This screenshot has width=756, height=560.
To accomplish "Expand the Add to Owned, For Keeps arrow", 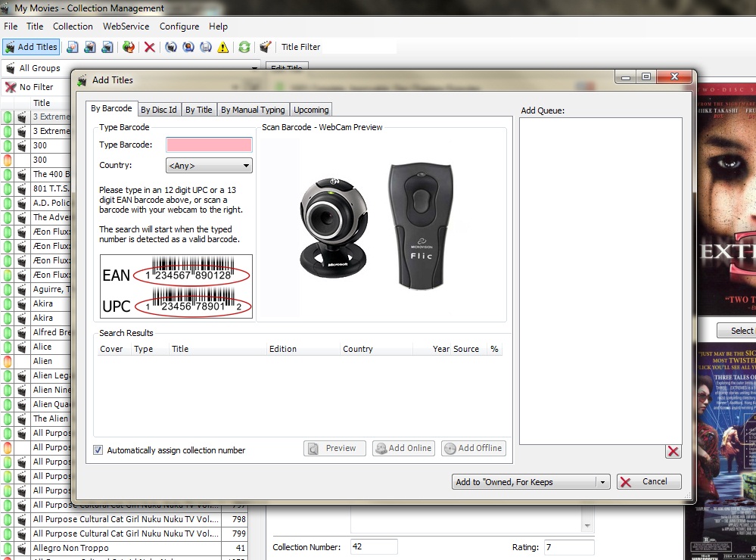I will [602, 482].
